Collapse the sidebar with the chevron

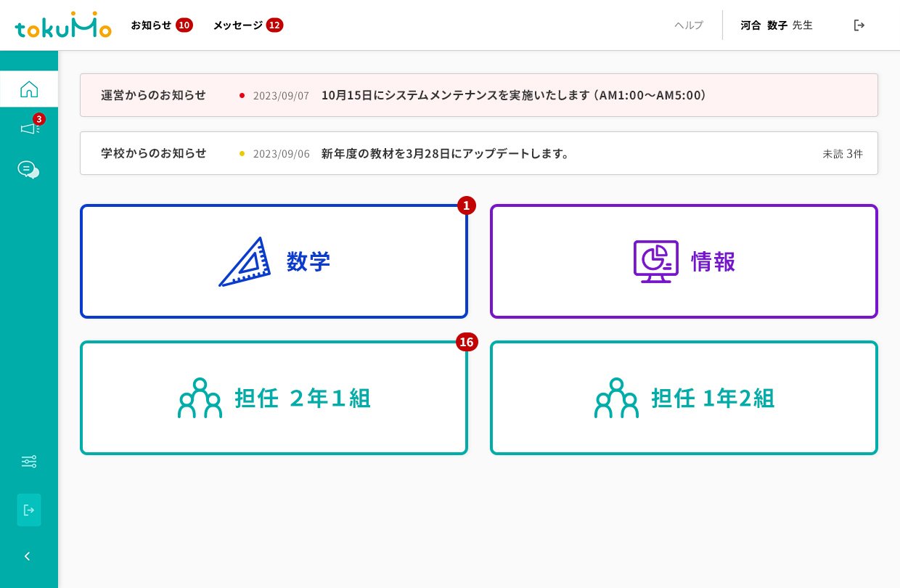[x=28, y=556]
